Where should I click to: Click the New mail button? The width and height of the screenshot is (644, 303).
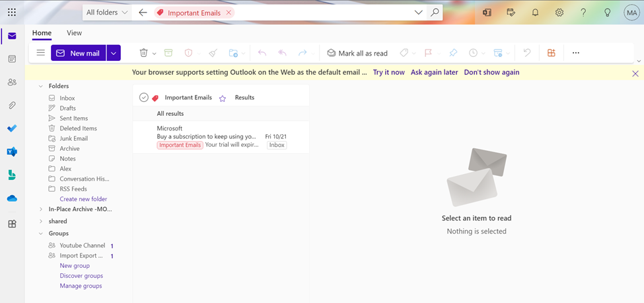click(x=79, y=53)
